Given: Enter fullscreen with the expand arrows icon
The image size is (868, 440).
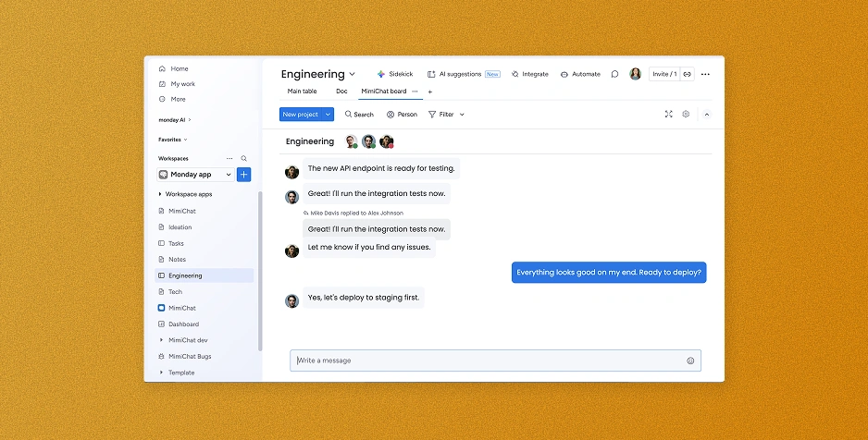Looking at the screenshot, I should [x=668, y=115].
